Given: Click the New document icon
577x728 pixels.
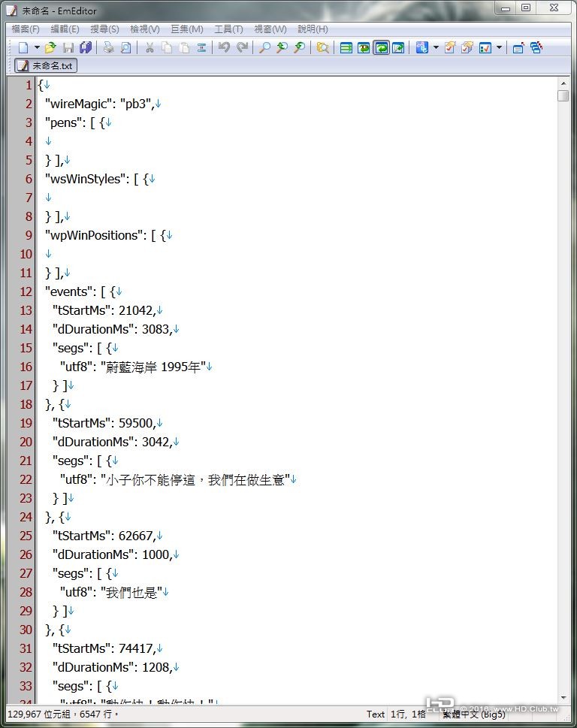Looking at the screenshot, I should tap(23, 47).
